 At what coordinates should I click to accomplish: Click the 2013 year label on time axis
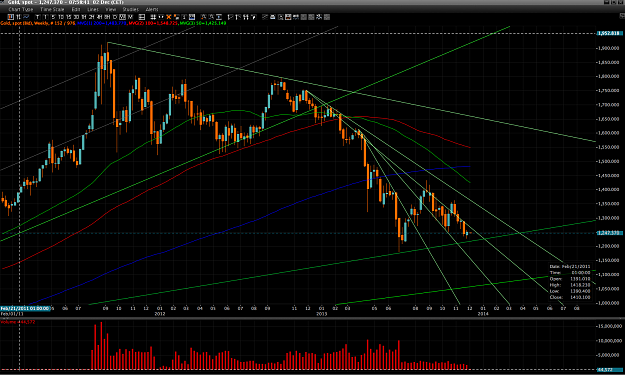(x=322, y=314)
